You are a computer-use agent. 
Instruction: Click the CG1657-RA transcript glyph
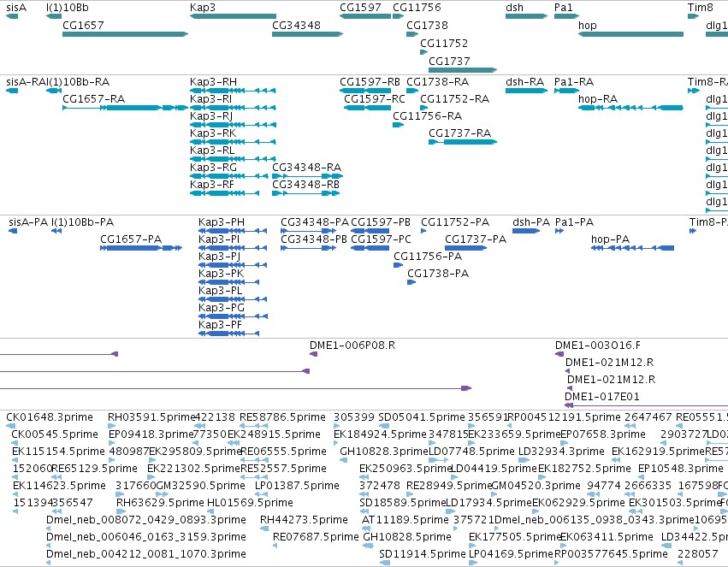tap(126, 108)
